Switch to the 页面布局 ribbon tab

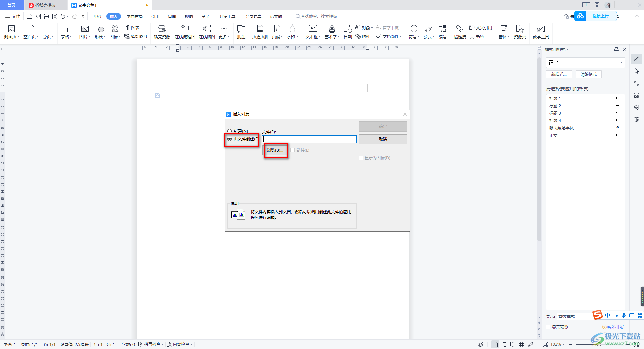(135, 16)
